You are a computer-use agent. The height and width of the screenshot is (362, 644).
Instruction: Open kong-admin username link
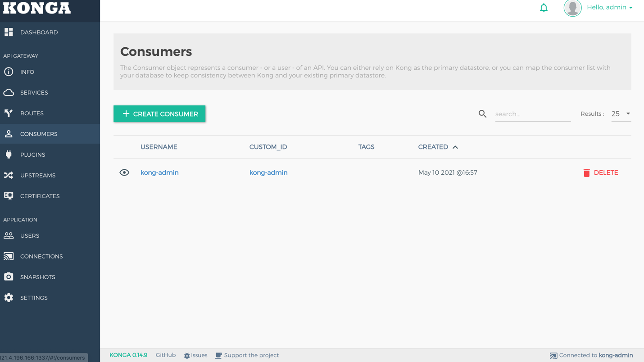pyautogui.click(x=159, y=172)
